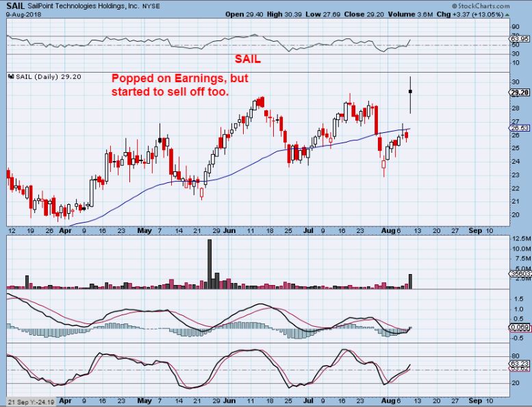Click the volume axis label 12.5M

tap(522, 238)
